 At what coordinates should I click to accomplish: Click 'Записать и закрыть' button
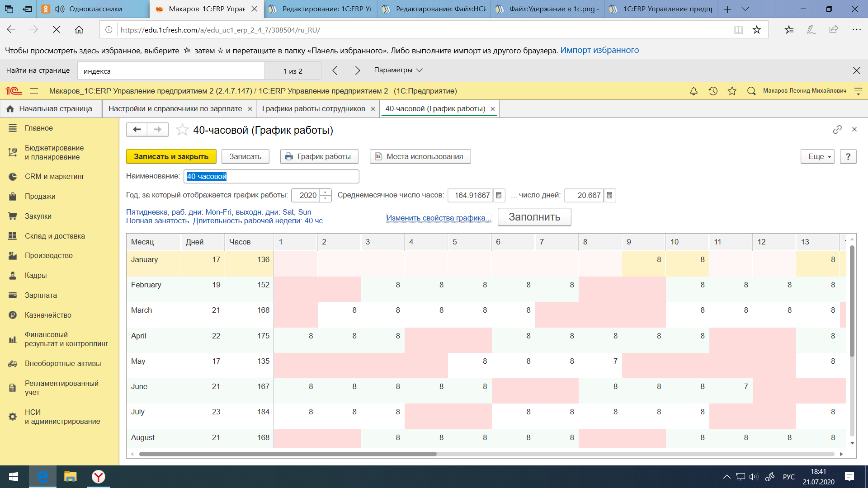point(171,156)
